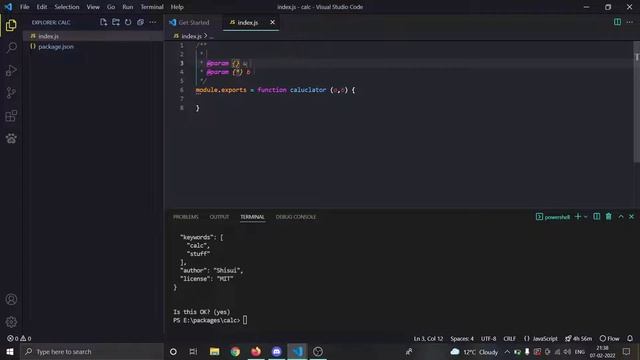This screenshot has width=640, height=360.
Task: Collapse all folders in Explorer
Action: click(x=140, y=22)
